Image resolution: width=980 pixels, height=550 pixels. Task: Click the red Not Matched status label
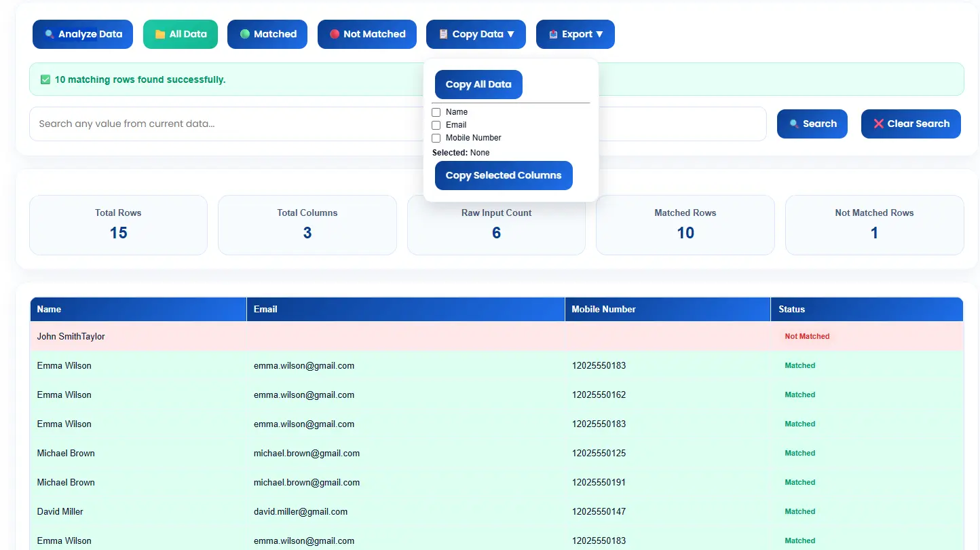807,336
